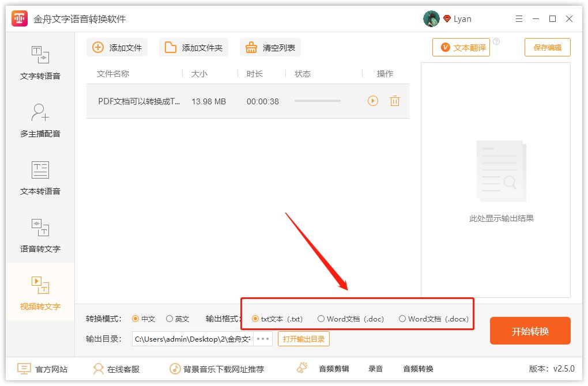Select 英文 conversion mode
This screenshot has height=386, width=588.
(169, 317)
